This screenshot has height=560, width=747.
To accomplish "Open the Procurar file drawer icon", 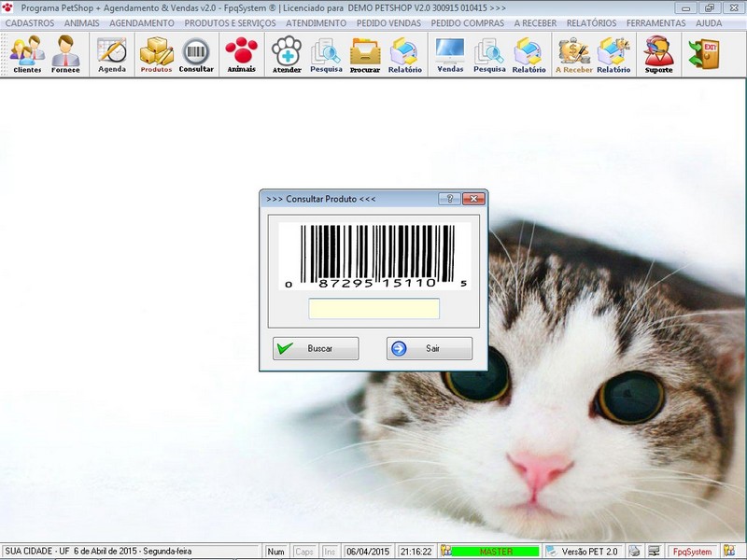I will tap(365, 54).
